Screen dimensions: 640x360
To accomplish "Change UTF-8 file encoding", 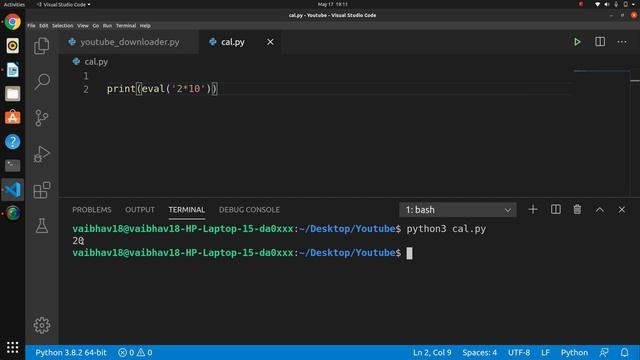I will [519, 352].
